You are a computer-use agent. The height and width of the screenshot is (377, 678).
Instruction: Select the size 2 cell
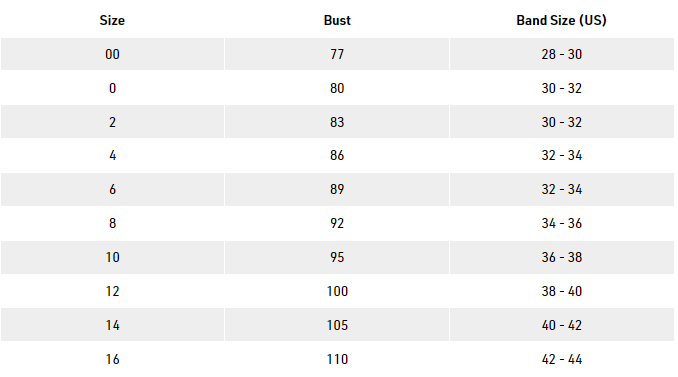tap(112, 122)
